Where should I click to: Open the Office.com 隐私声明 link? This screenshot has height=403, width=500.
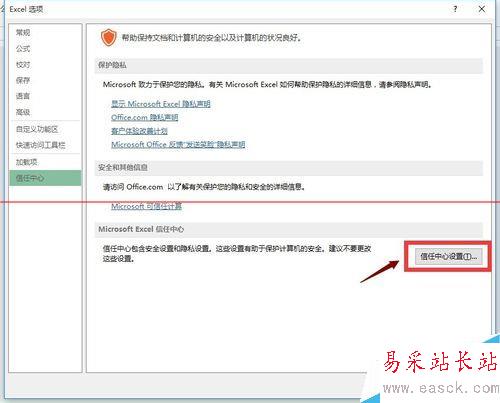click(x=145, y=117)
